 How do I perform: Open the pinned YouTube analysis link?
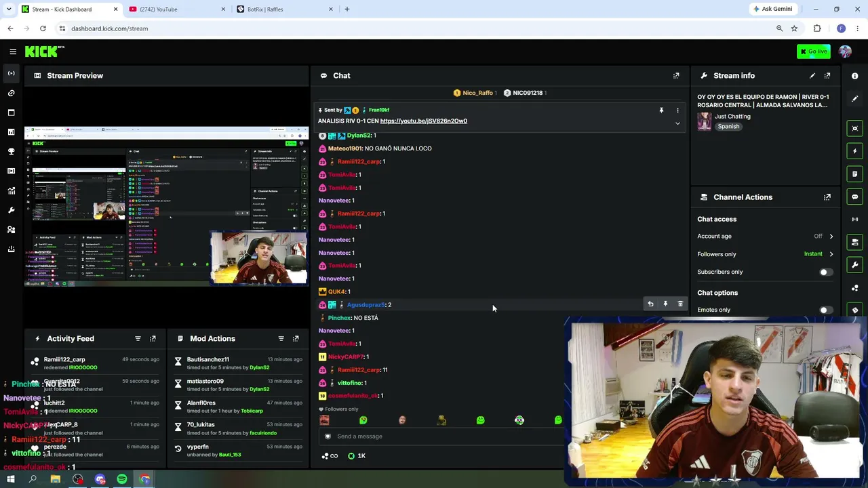(423, 121)
